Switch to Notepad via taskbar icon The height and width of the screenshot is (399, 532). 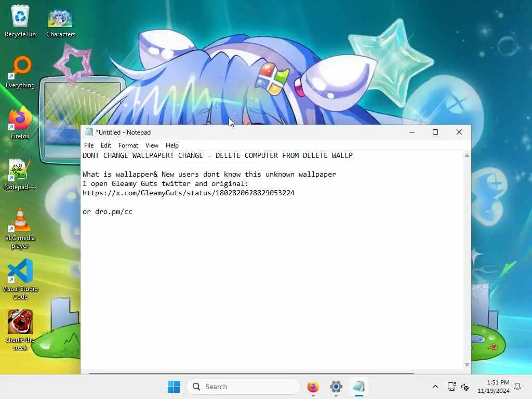coord(358,387)
